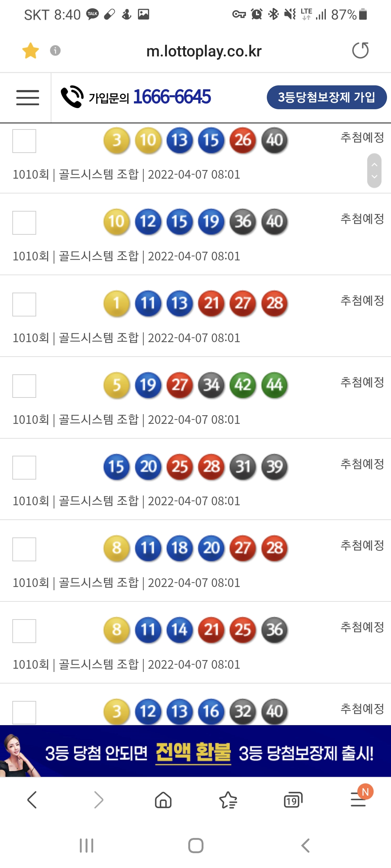Tap the 3등당첨보장제 가입 button

click(x=327, y=97)
